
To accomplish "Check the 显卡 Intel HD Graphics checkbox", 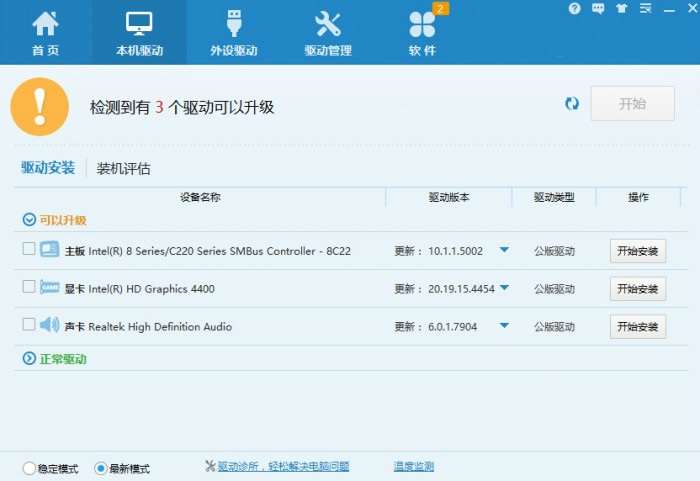I will [29, 287].
